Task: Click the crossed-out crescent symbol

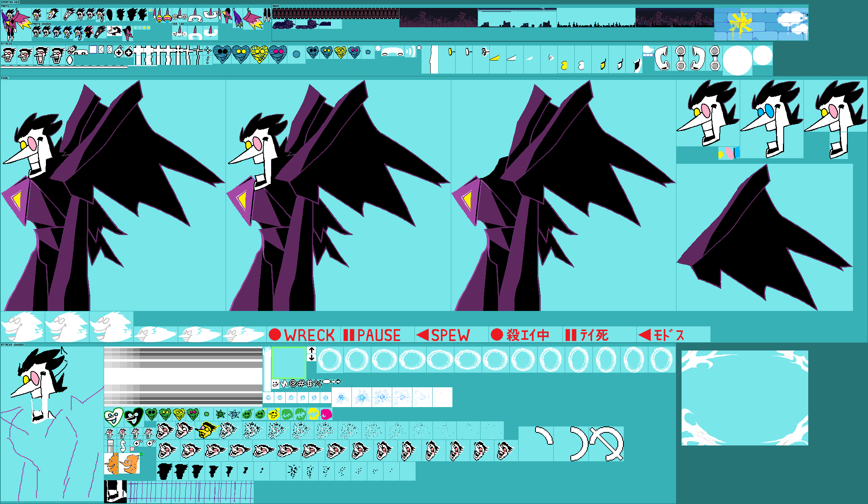Action: point(606,443)
